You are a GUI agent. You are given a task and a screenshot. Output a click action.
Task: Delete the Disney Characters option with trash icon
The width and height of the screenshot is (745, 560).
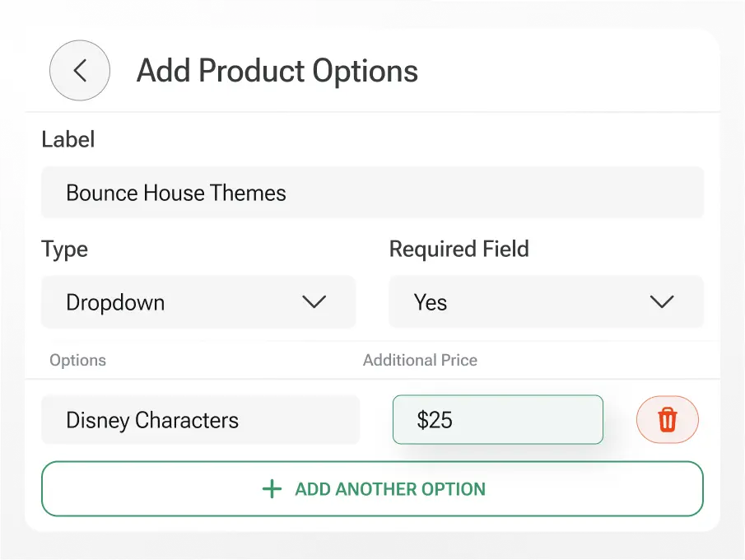(x=667, y=420)
